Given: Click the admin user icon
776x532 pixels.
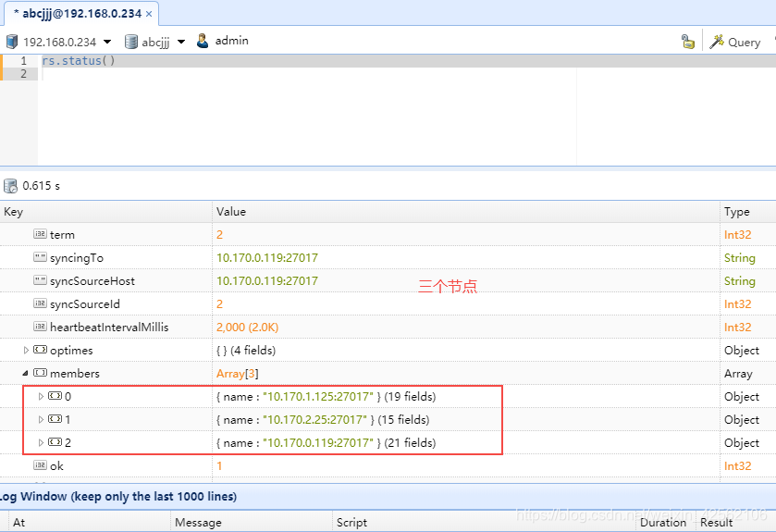Looking at the screenshot, I should coord(203,41).
